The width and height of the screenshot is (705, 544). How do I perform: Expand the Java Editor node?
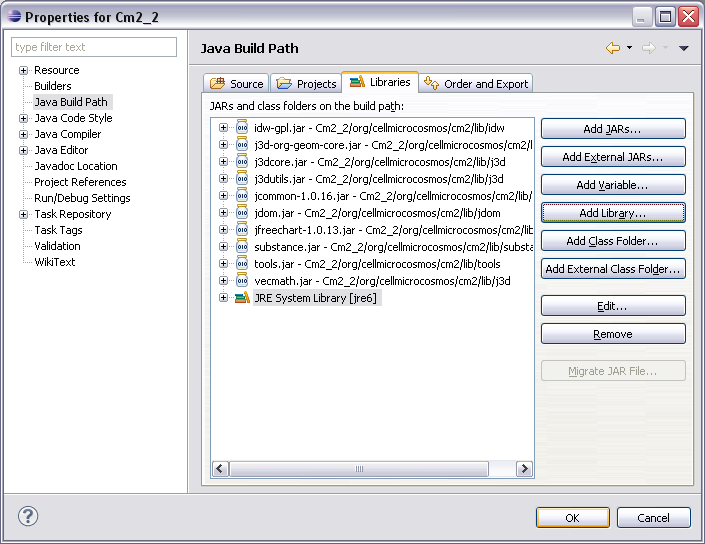(23, 150)
